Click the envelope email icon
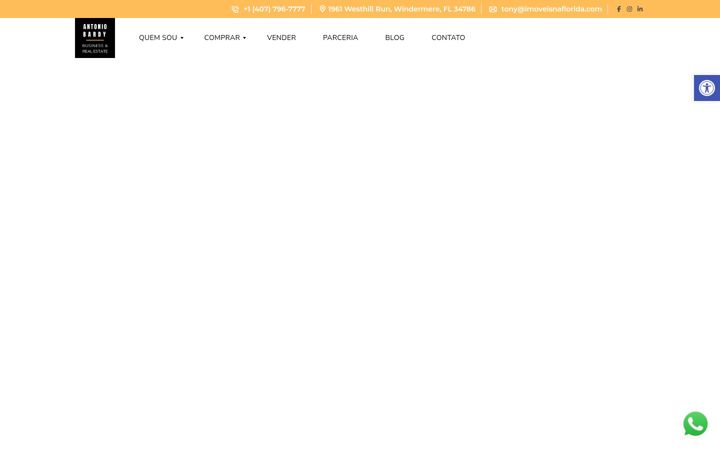 493,9
